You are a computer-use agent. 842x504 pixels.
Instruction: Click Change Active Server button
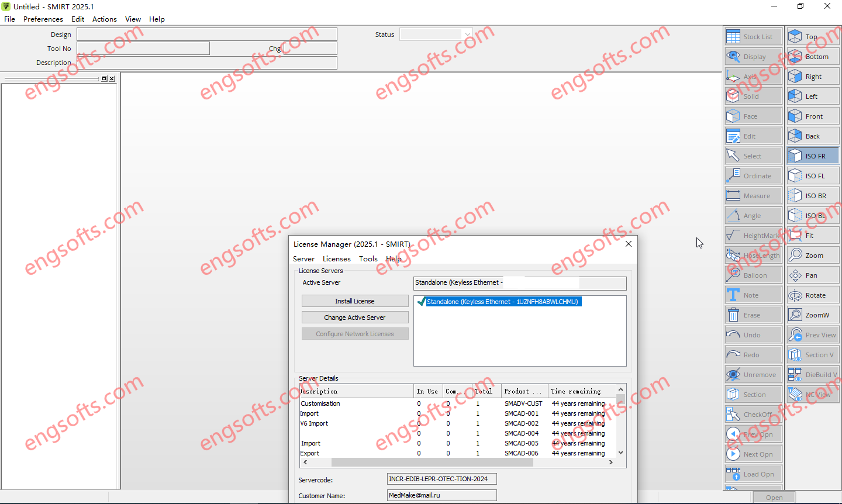(x=355, y=317)
